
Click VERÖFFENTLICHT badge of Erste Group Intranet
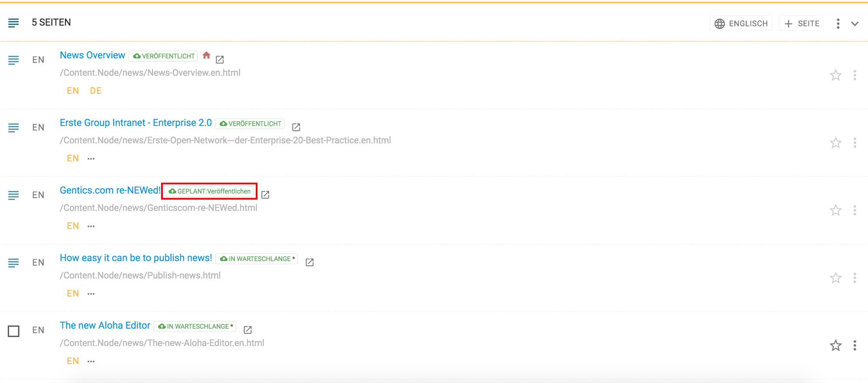(x=250, y=123)
